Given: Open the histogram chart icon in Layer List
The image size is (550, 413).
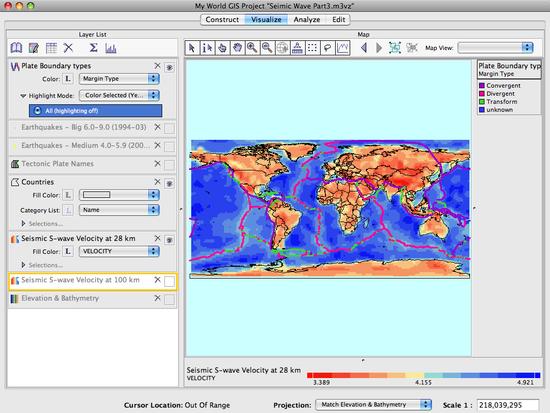Looking at the screenshot, I should (x=111, y=48).
